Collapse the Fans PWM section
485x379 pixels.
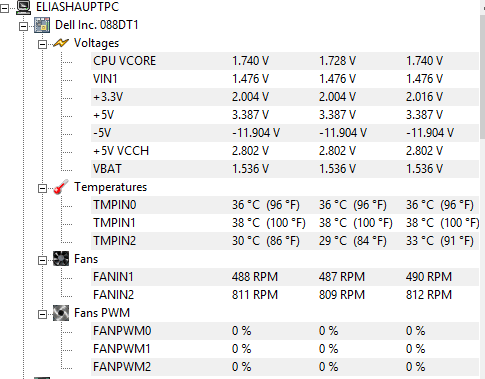click(42, 314)
